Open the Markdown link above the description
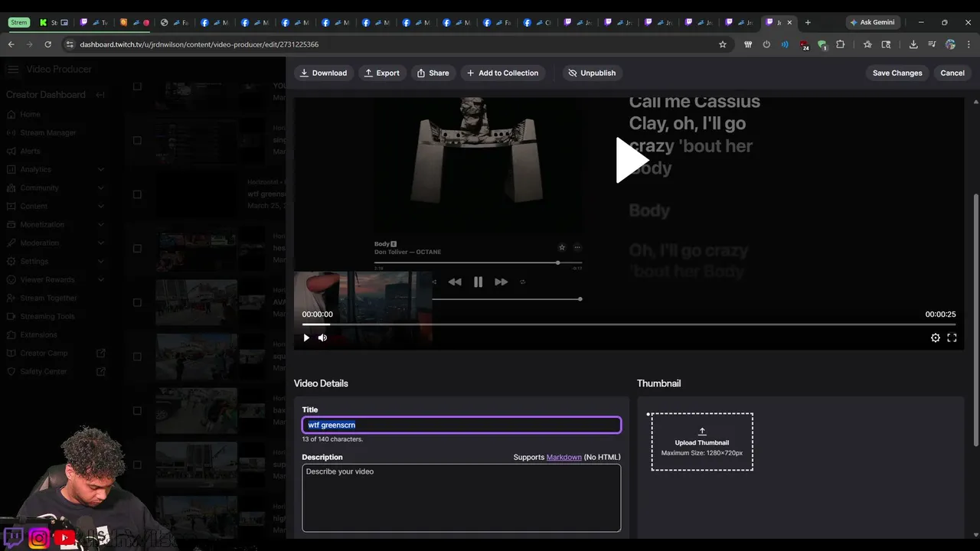 click(x=563, y=457)
